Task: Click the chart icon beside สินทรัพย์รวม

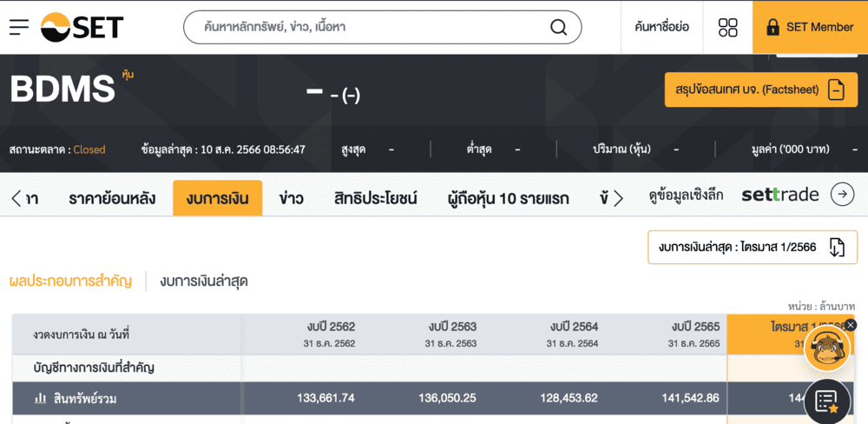Action: pyautogui.click(x=40, y=399)
